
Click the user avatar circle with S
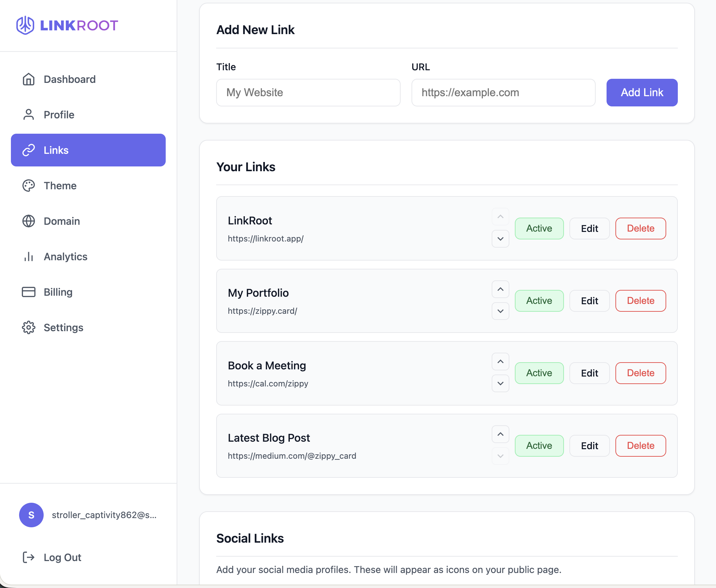(x=31, y=515)
